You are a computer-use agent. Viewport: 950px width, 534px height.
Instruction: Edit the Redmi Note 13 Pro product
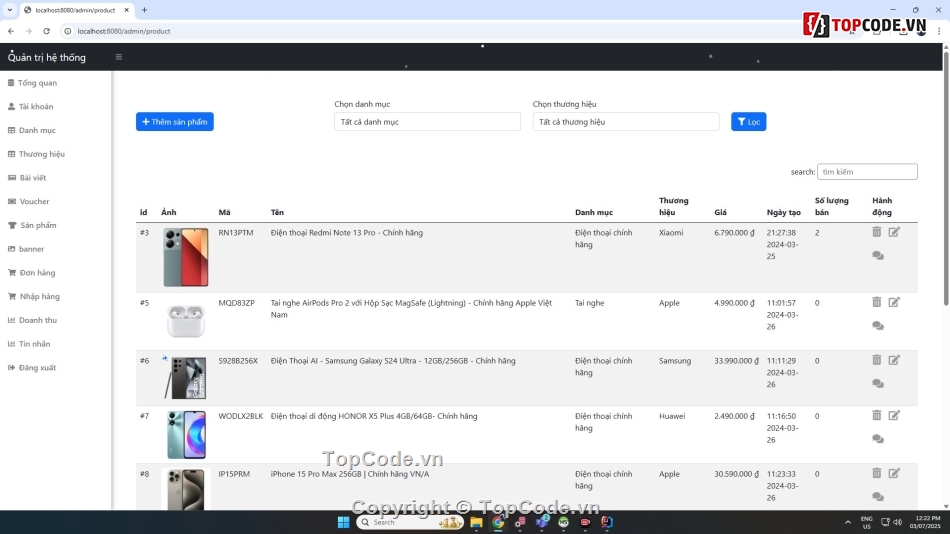(894, 232)
